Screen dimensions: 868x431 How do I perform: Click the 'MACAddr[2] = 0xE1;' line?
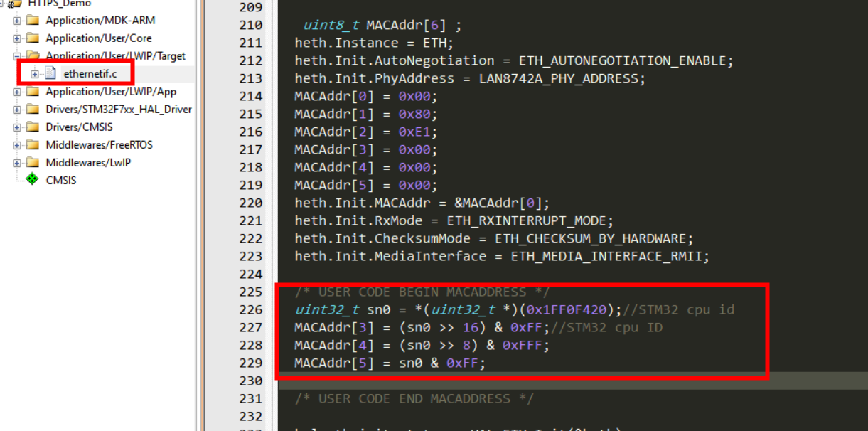coord(366,132)
